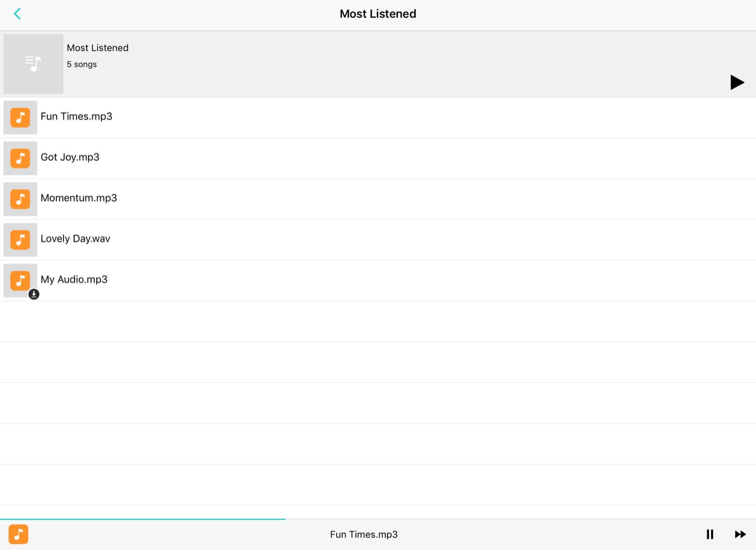Play the Most Listened playlist
This screenshot has height=550, width=756.
[737, 82]
